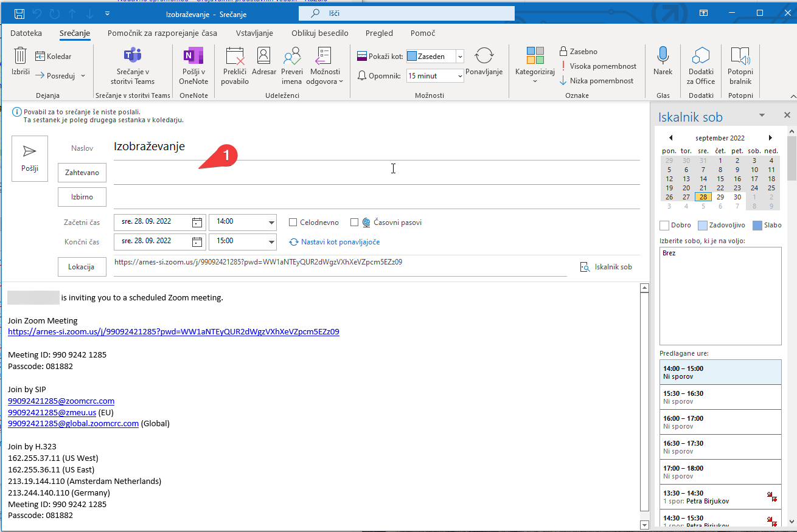This screenshot has width=797, height=532.
Task: Tick the Časovni pasovi checkbox
Action: coord(355,223)
